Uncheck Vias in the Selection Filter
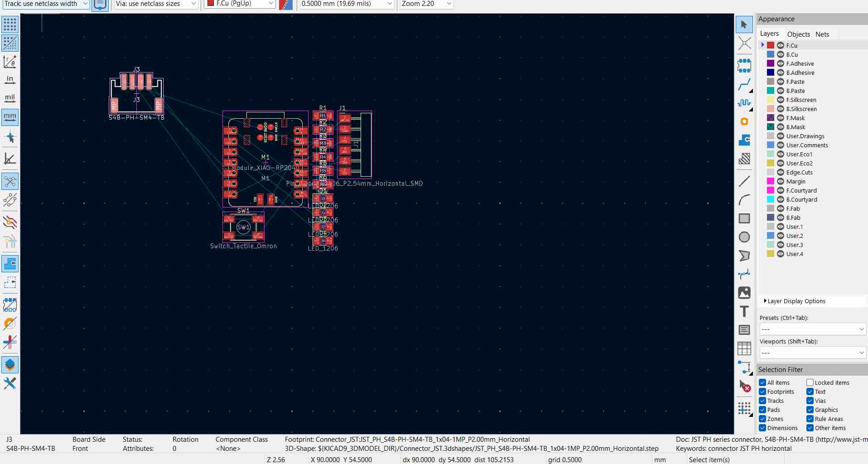 pyautogui.click(x=809, y=401)
